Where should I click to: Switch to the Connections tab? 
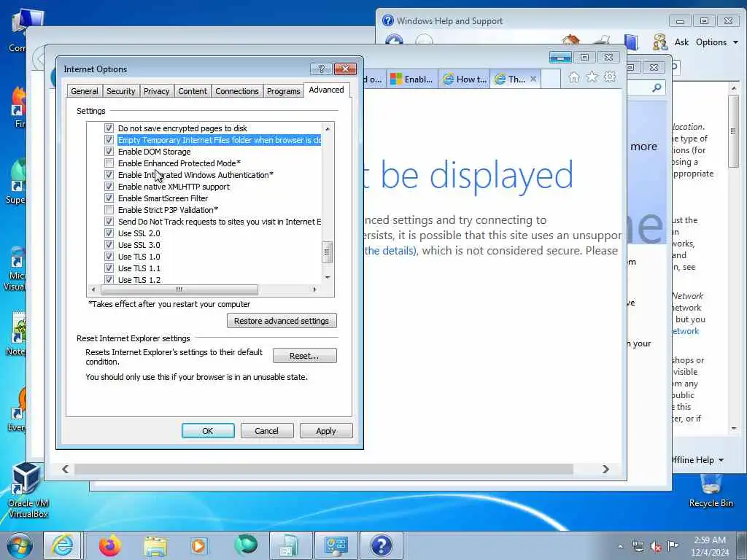[x=237, y=91]
